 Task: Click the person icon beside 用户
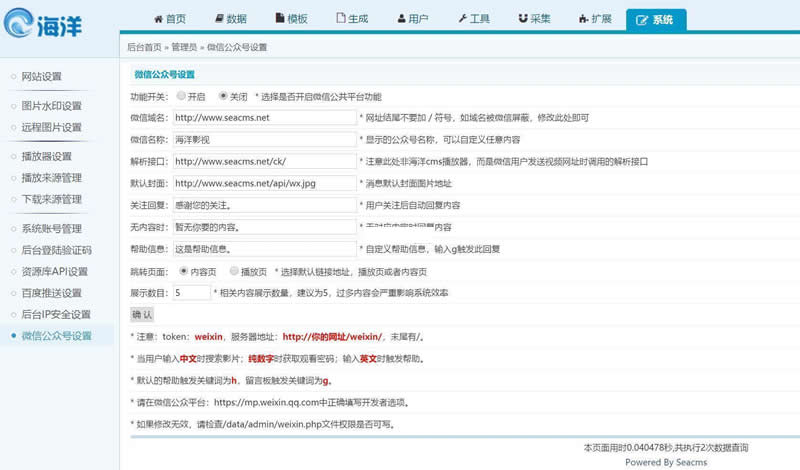(x=402, y=18)
